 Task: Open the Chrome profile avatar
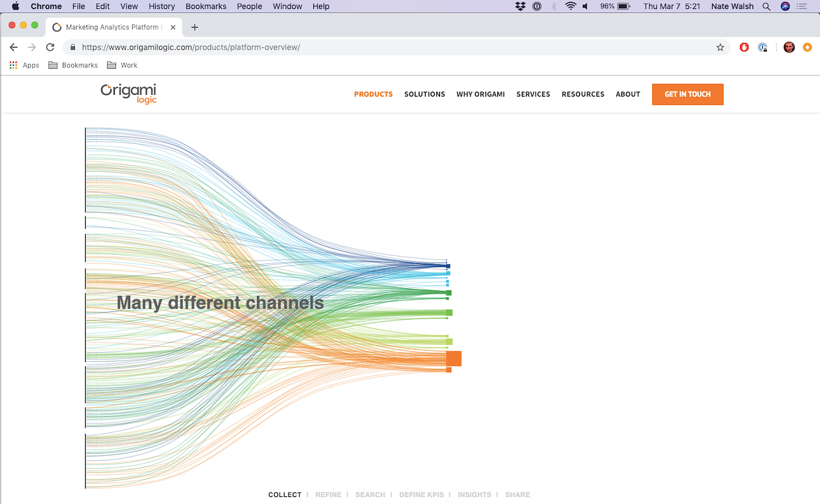(789, 47)
